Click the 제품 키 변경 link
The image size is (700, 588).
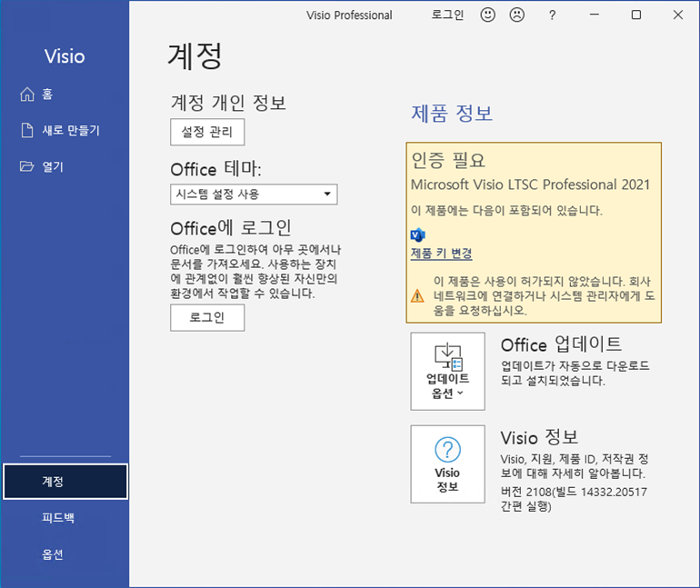[441, 254]
